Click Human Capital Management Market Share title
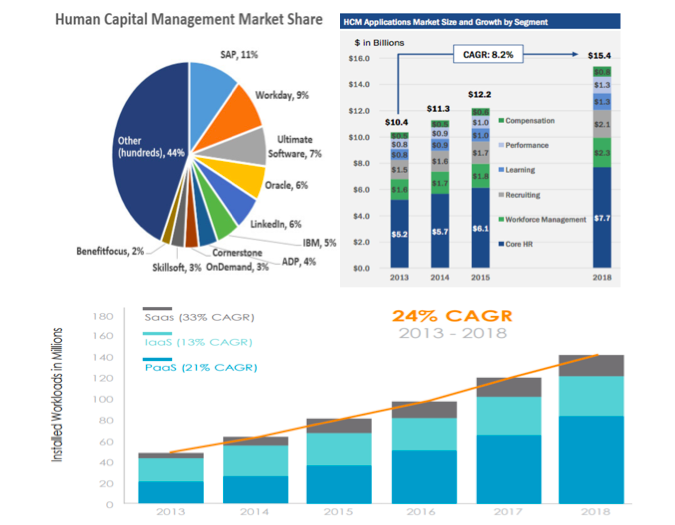This screenshot has height=525, width=675. click(x=189, y=19)
